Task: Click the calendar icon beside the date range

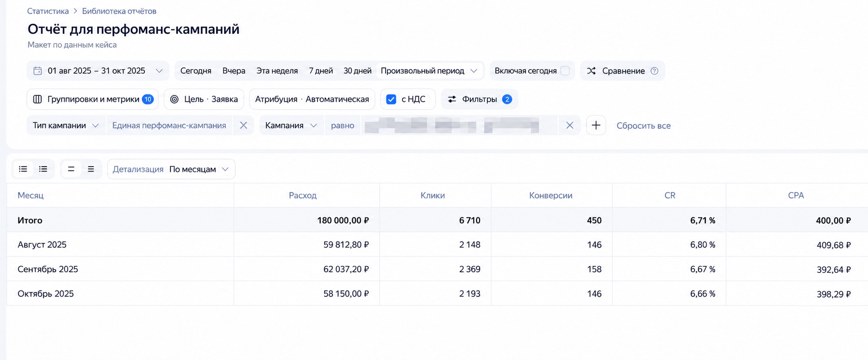Action: coord(38,71)
